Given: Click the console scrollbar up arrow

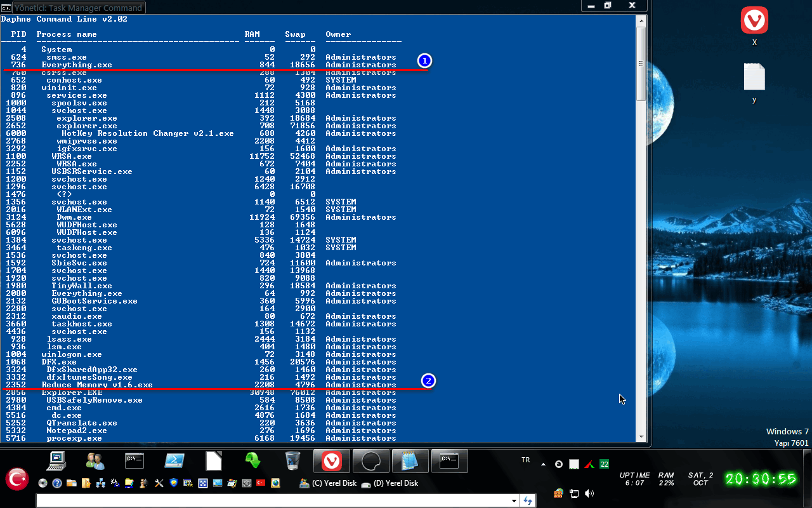Looking at the screenshot, I should tap(641, 20).
